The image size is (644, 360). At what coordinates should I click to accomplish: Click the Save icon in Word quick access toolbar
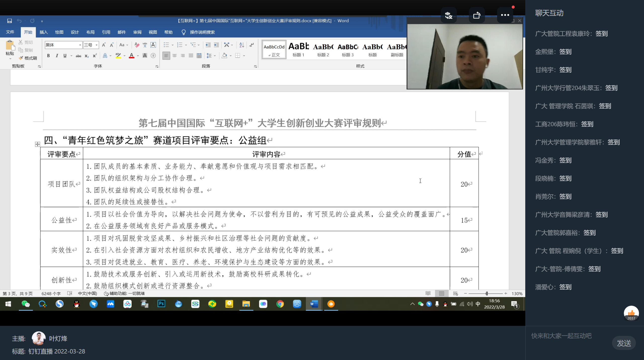tap(10, 21)
